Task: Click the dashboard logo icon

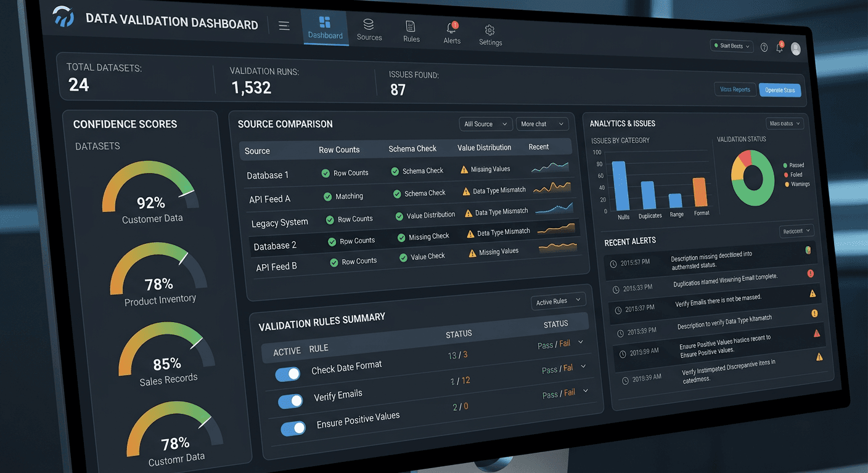Action: 63,17
